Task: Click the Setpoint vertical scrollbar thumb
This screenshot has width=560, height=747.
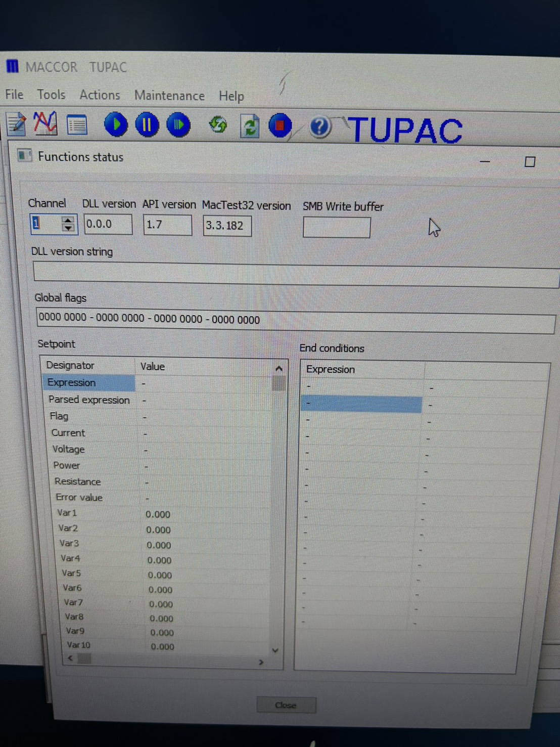Action: [x=278, y=383]
